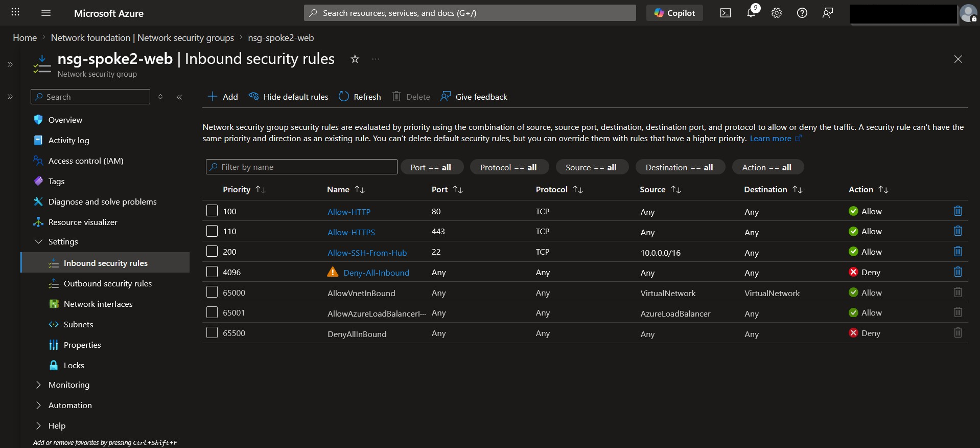Select the Allow-SSH-From-Hub rule checkbox

(x=212, y=251)
